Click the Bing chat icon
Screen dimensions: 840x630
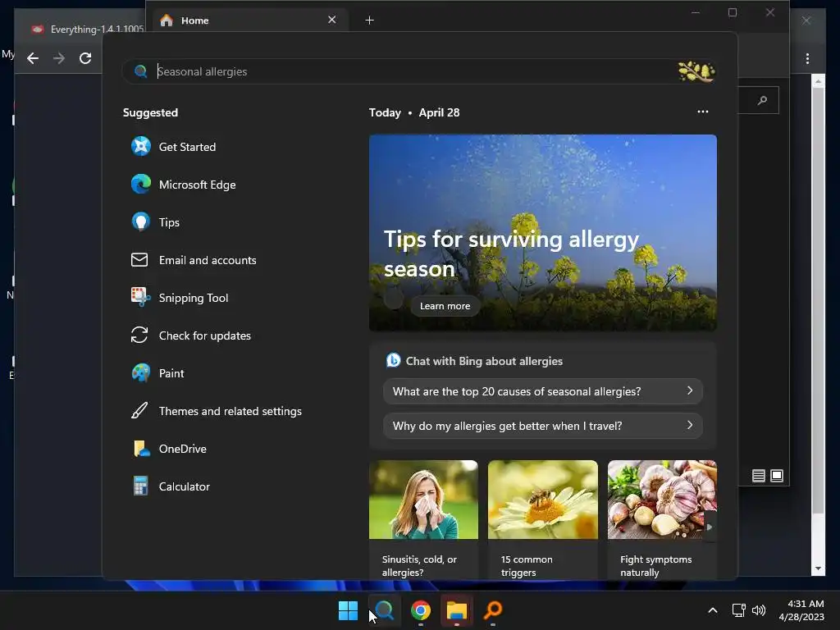[393, 361]
